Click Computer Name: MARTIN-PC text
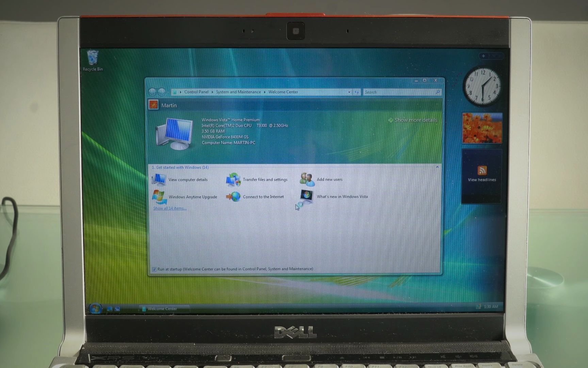Screen dimensions: 588x368 click(x=228, y=143)
